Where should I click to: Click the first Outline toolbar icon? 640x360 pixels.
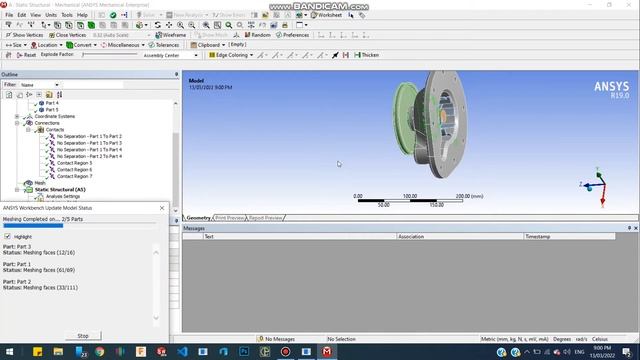click(x=9, y=95)
